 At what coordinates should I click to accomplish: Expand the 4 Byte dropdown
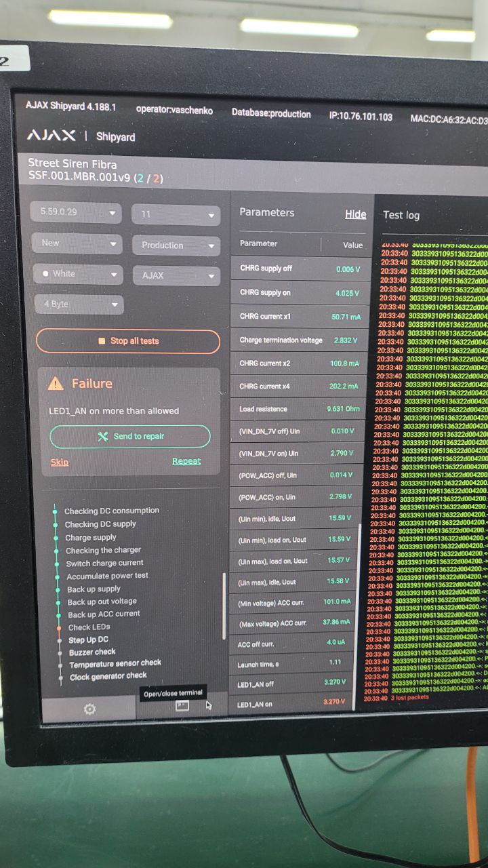click(x=79, y=304)
